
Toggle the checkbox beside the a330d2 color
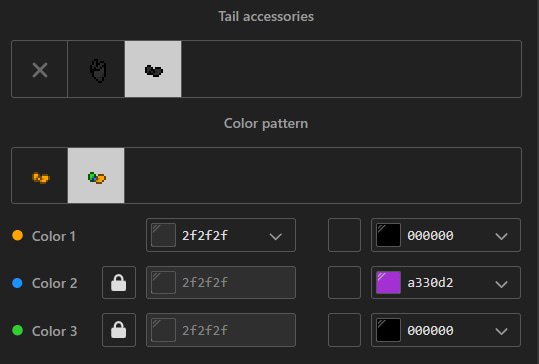pos(344,283)
